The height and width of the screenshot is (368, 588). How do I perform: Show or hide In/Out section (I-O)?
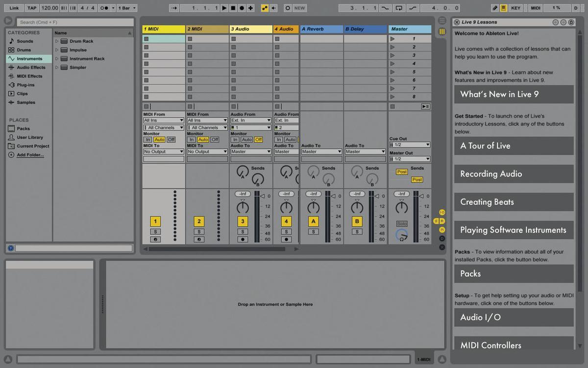pos(442,212)
